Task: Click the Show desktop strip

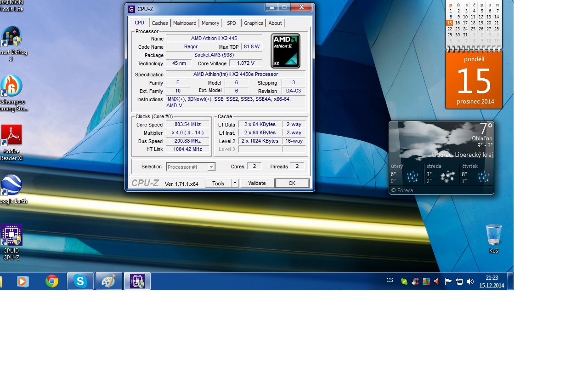Action: coord(510,281)
